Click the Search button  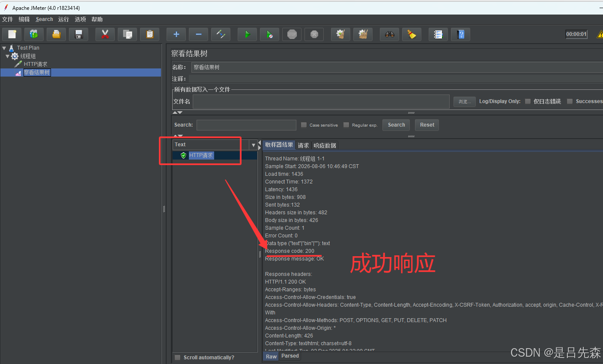coord(396,125)
